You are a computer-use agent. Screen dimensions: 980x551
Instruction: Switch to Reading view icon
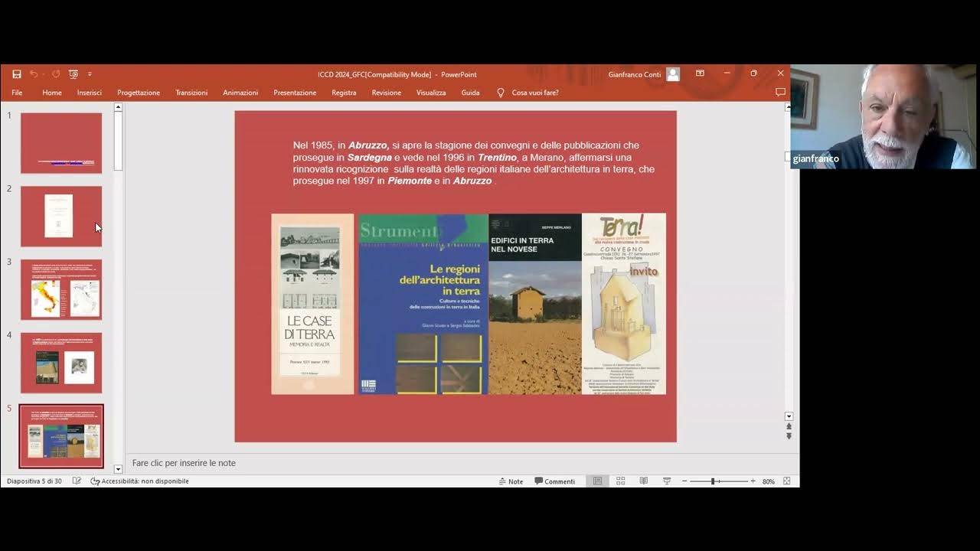(x=644, y=481)
